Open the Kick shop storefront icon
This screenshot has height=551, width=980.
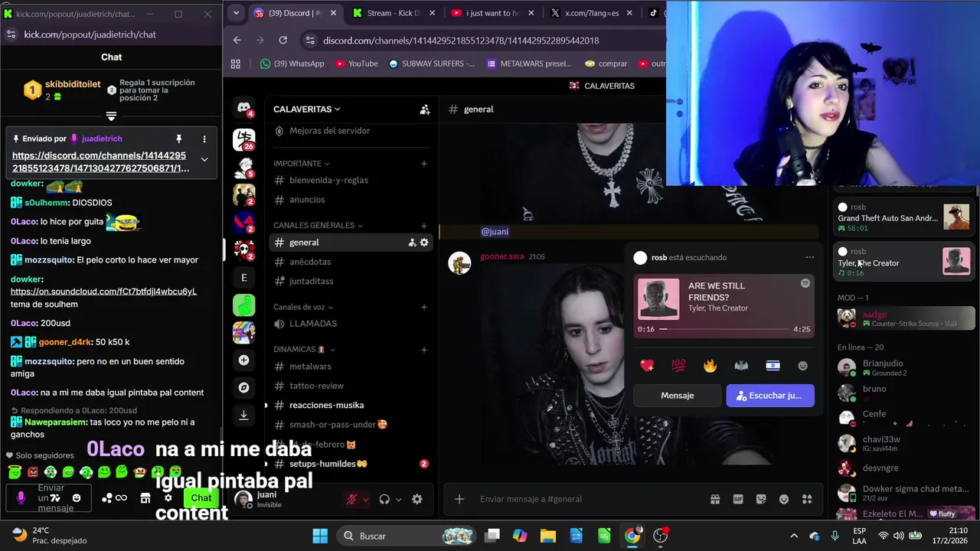(x=145, y=498)
